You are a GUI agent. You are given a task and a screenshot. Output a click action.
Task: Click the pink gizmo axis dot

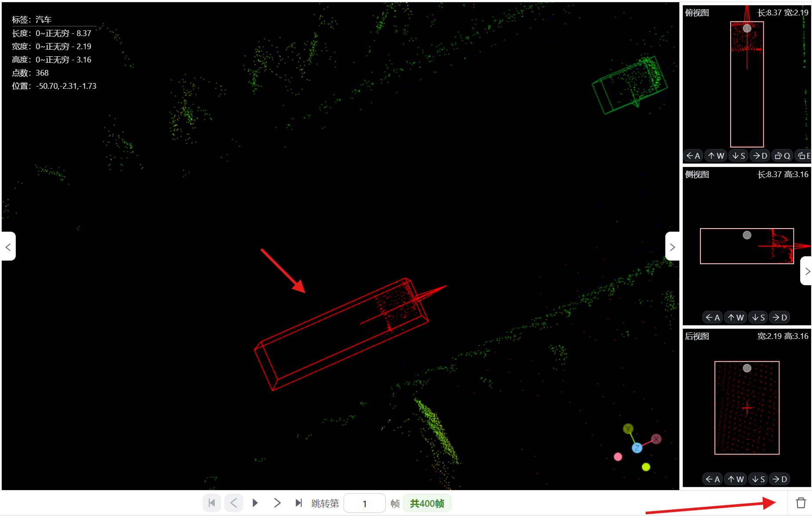click(x=618, y=457)
